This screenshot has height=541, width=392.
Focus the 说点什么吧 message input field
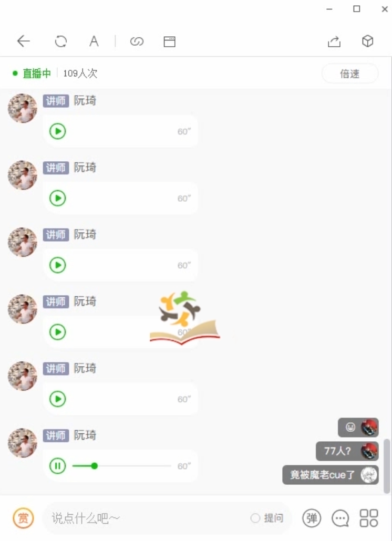[x=148, y=518]
